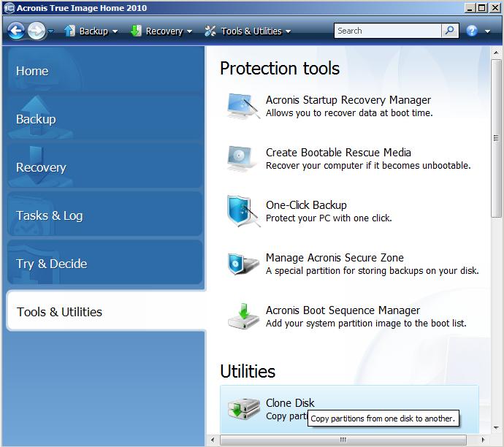Click the green Recovery toolbar icon
The width and height of the screenshot is (504, 447).
click(x=136, y=31)
